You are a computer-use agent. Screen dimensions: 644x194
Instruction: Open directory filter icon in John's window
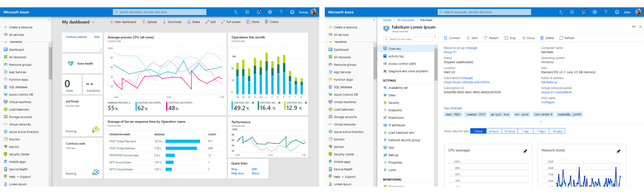572,12
